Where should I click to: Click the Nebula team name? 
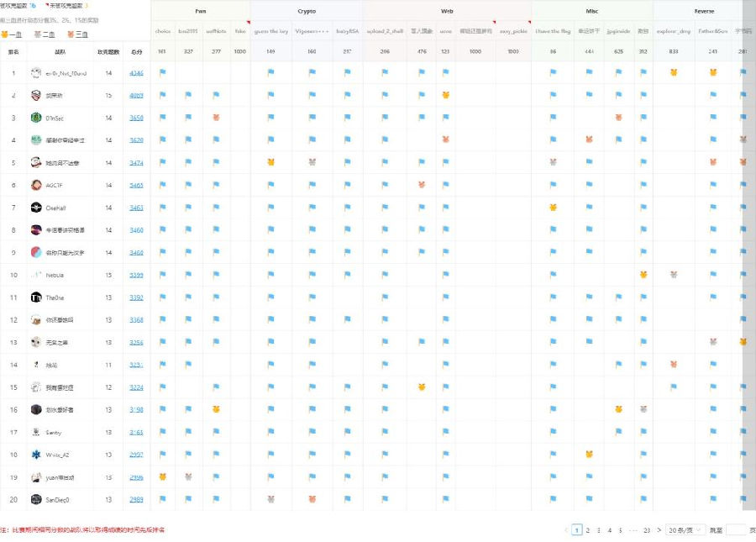(55, 275)
